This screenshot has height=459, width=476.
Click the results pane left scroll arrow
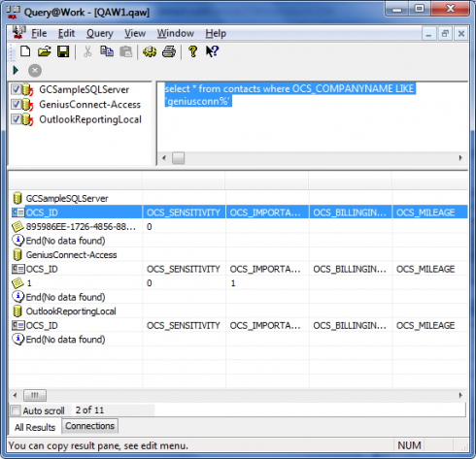(x=15, y=395)
